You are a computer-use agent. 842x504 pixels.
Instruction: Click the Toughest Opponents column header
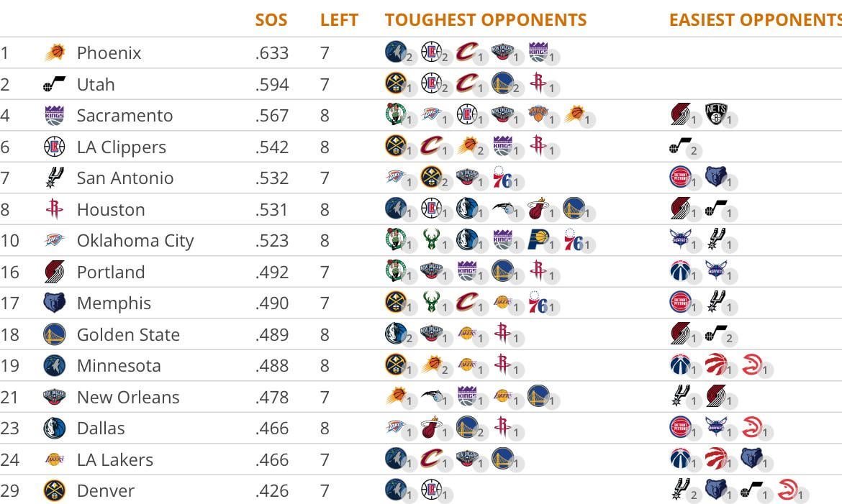pyautogui.click(x=486, y=20)
